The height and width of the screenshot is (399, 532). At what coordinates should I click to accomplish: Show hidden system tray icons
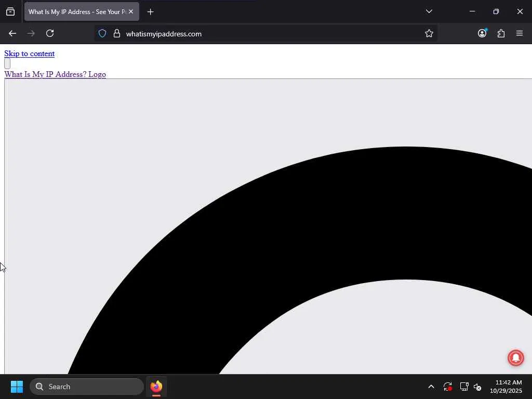coord(431,387)
